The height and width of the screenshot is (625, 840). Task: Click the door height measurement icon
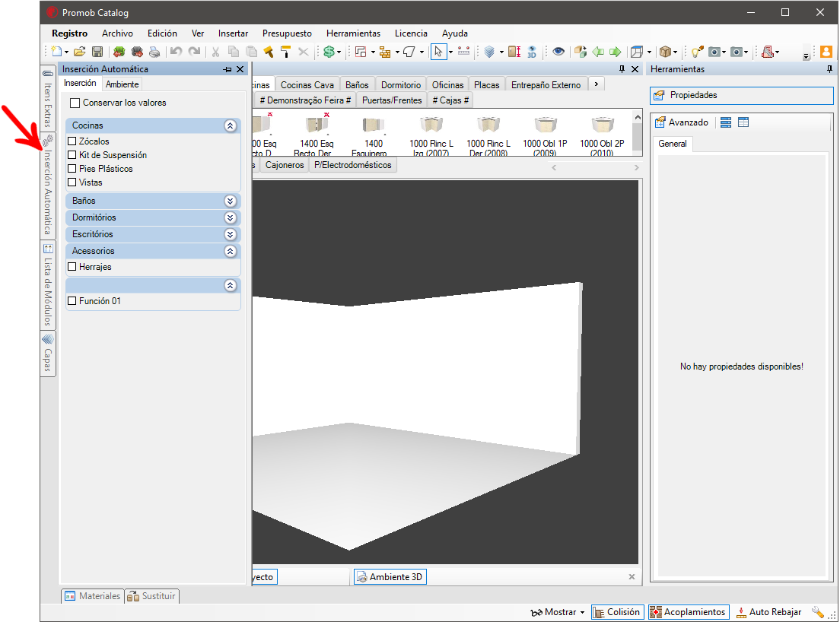tap(514, 52)
